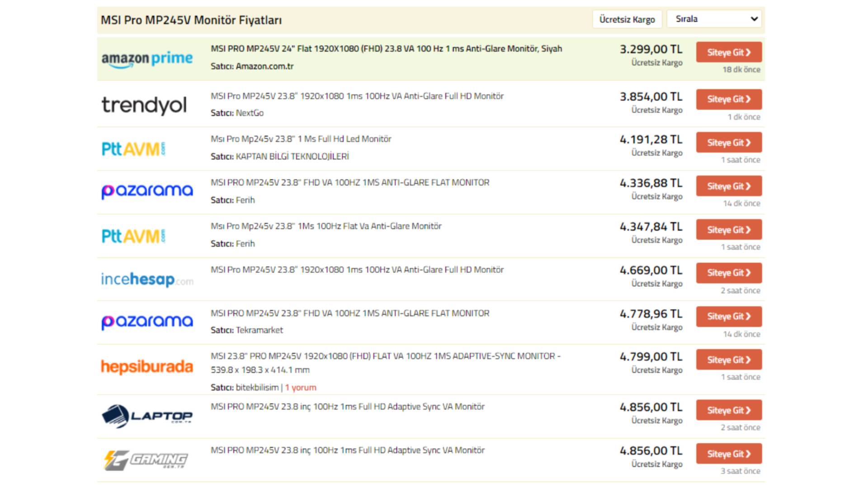Click the first PttAVM logo
The image size is (868, 488).
[133, 149]
